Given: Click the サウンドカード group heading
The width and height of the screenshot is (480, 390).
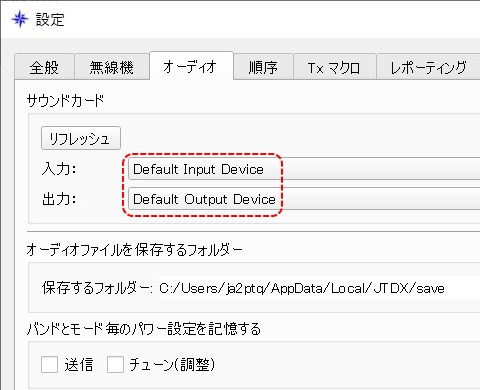Looking at the screenshot, I should (66, 100).
